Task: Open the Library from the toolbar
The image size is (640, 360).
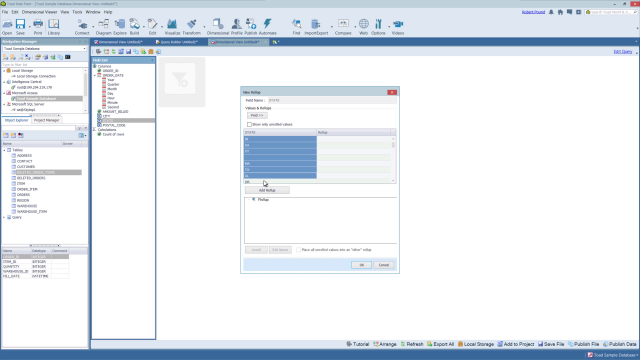Action: coord(53,27)
